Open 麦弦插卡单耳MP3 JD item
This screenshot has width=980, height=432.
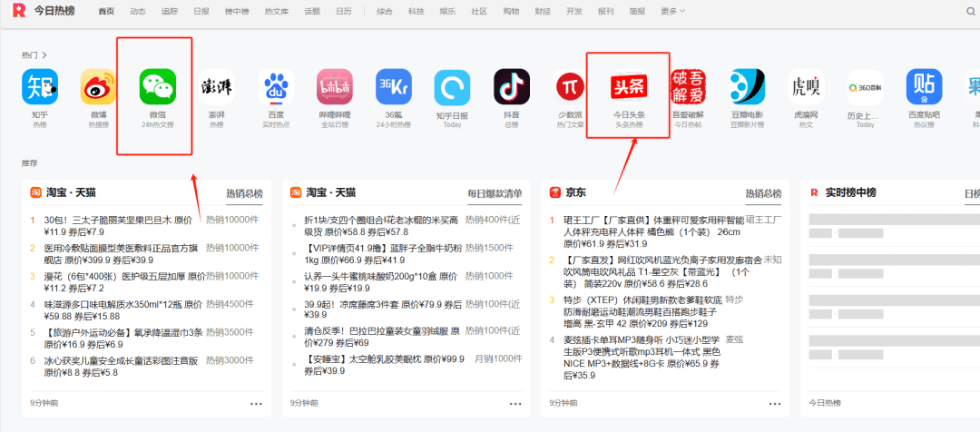click(x=642, y=357)
